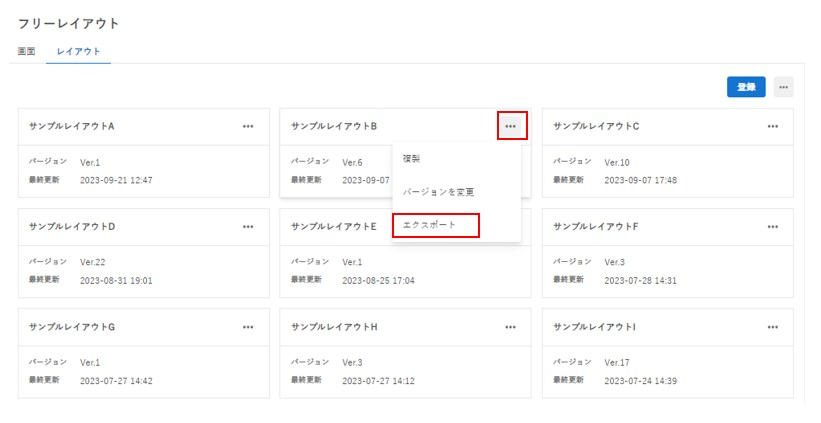Click the サンプルレイアウトB card title

pos(334,126)
